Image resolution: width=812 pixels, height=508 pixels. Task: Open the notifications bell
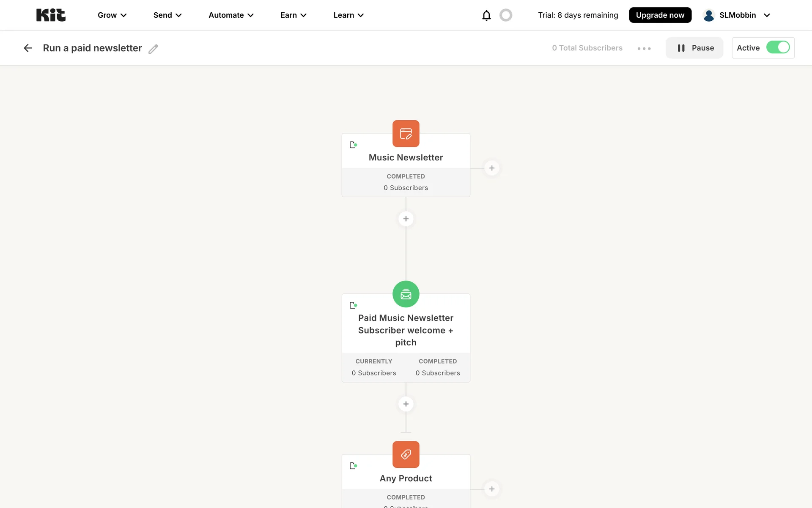tap(486, 15)
